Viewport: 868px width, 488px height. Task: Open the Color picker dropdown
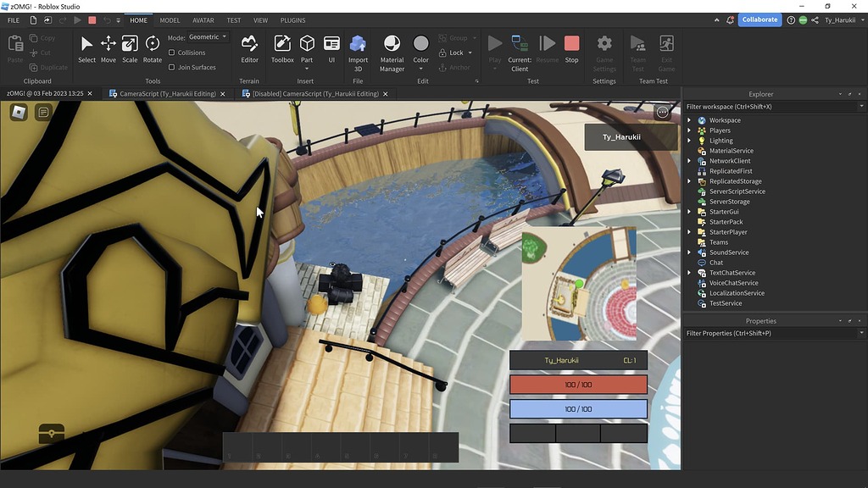pyautogui.click(x=420, y=69)
